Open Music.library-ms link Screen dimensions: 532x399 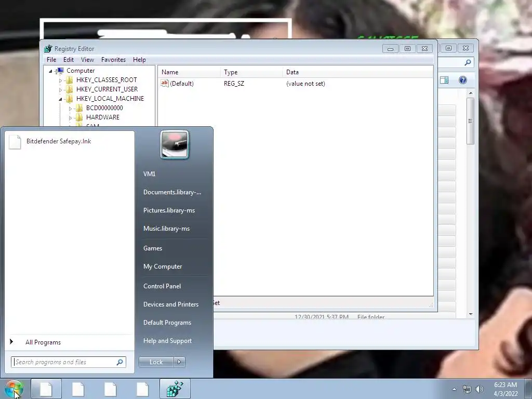166,229
